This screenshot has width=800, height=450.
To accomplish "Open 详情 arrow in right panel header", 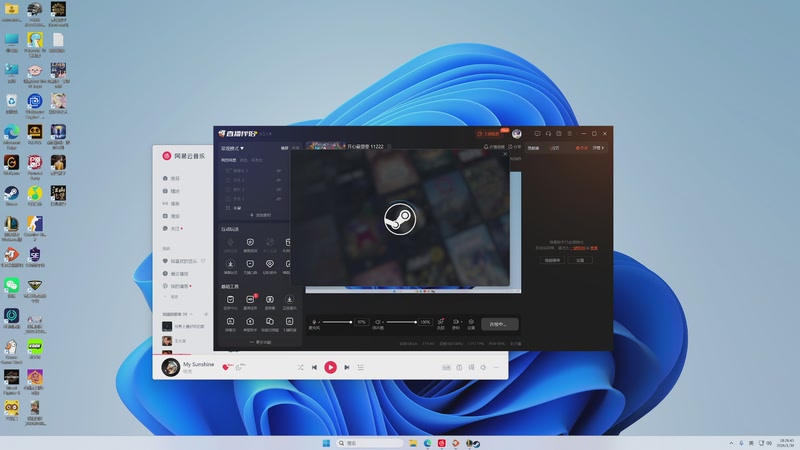I will (598, 148).
